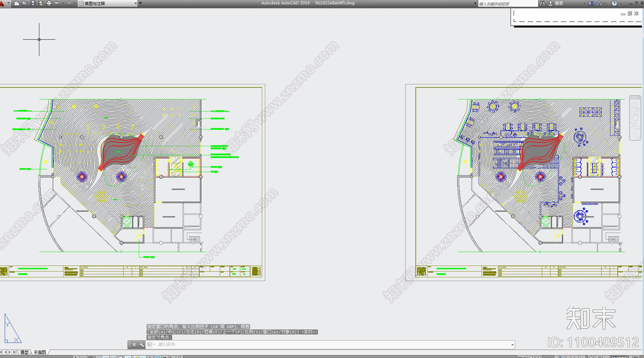The image size is (644, 358).
Task: Switch to the 平面图 layout tab
Action: [40, 352]
